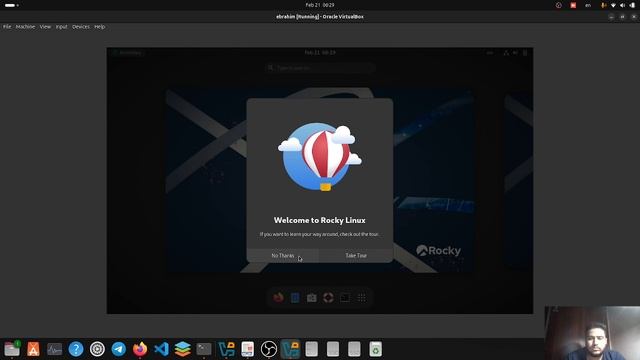Open the first VirtualBox dock icon
The image size is (640, 360).
(x=226, y=349)
